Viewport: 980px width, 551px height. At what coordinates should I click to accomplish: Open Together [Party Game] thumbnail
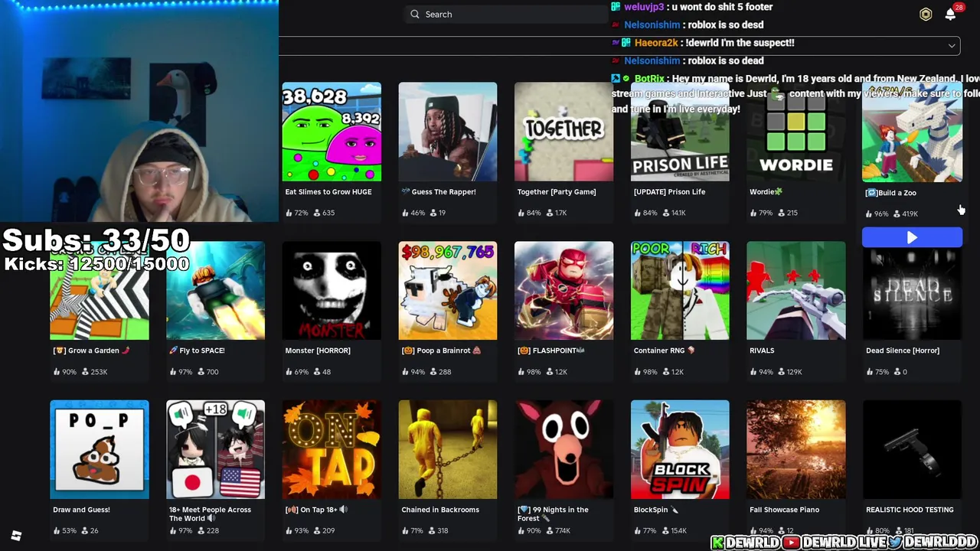pyautogui.click(x=563, y=132)
